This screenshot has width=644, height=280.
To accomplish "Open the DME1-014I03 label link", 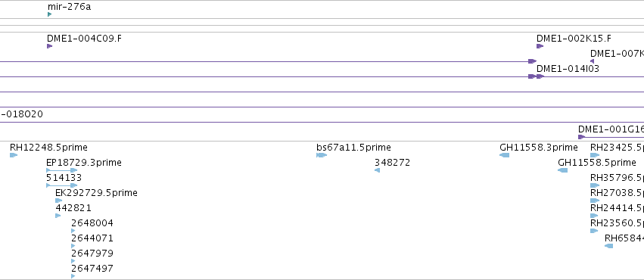I will (x=568, y=69).
